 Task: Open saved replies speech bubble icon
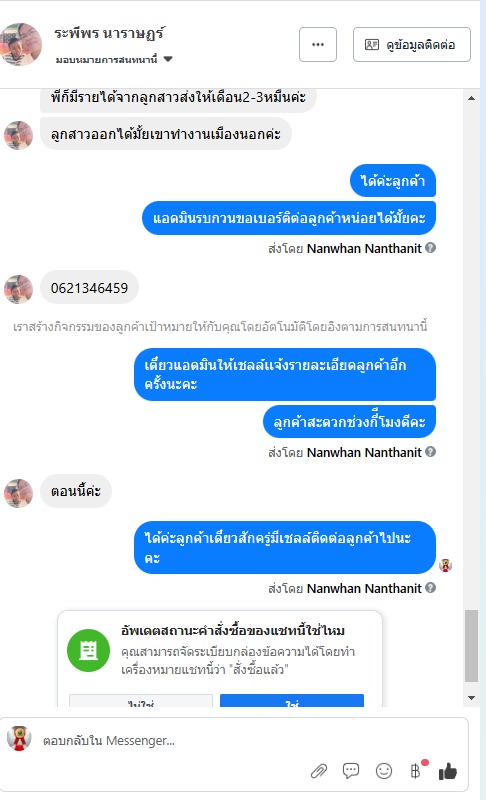[351, 770]
